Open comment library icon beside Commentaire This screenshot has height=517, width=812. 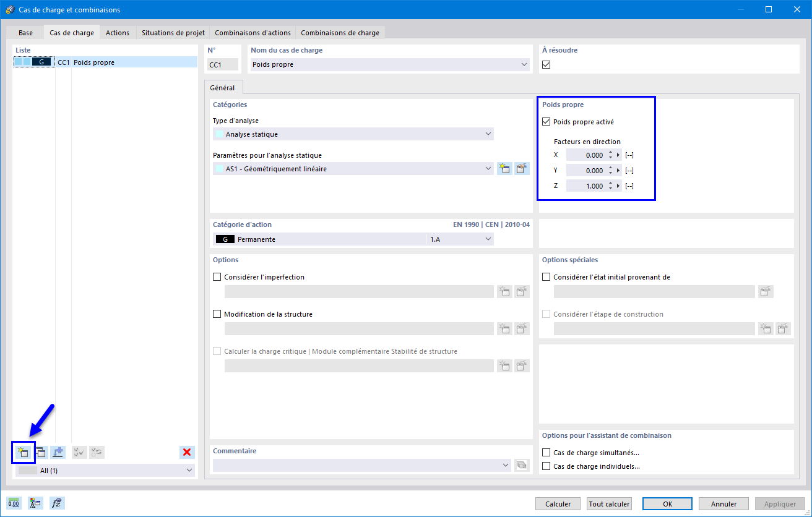click(x=522, y=465)
